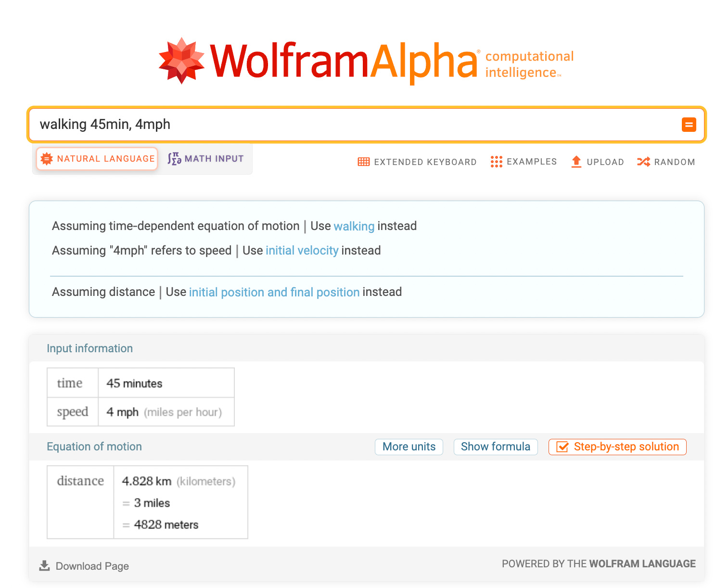Open the Examples page
This screenshot has height=588, width=716.
coord(524,162)
